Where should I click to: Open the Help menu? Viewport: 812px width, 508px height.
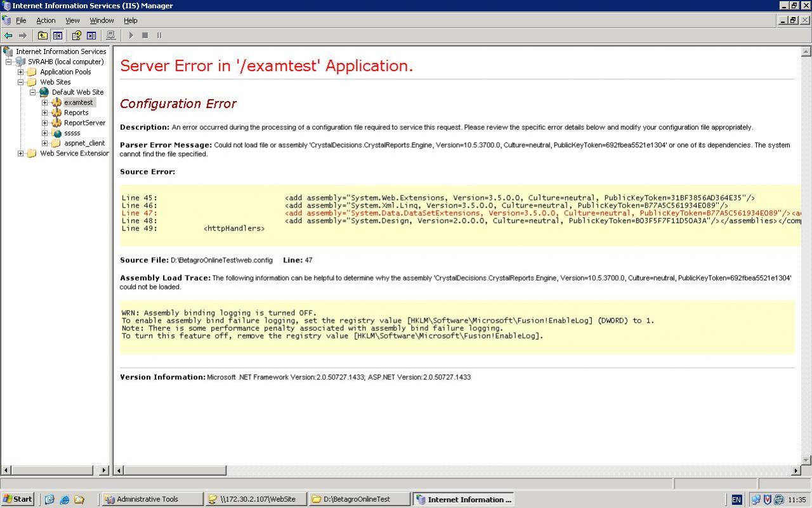pos(131,20)
